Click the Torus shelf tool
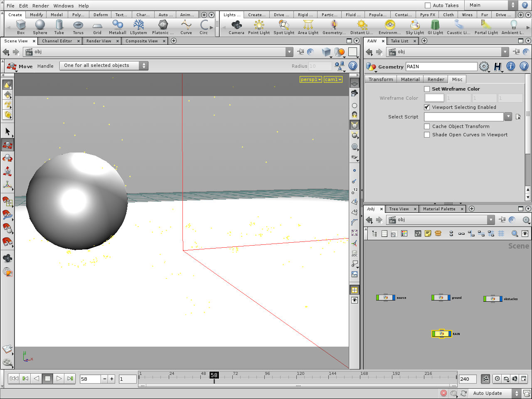532x399 pixels. pos(78,26)
